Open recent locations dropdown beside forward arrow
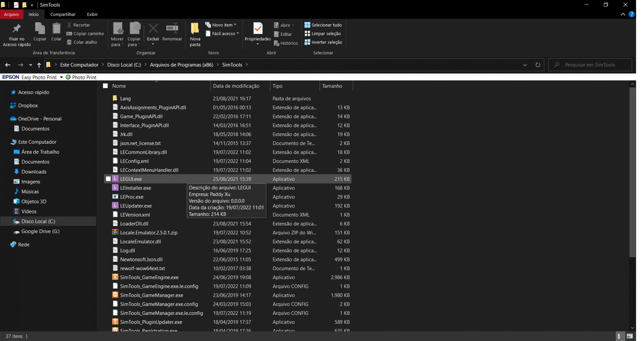The image size is (644, 341). [x=31, y=65]
